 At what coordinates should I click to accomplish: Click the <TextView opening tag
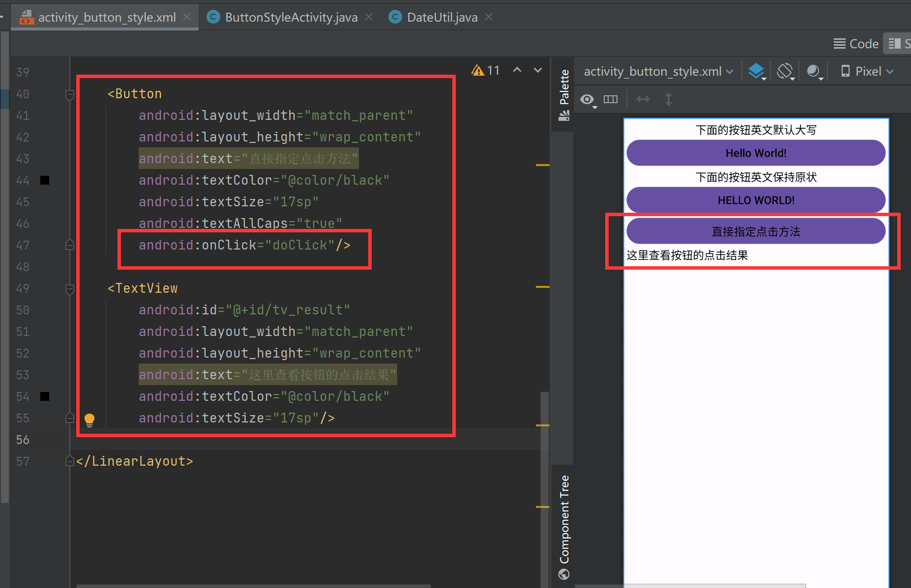click(143, 288)
